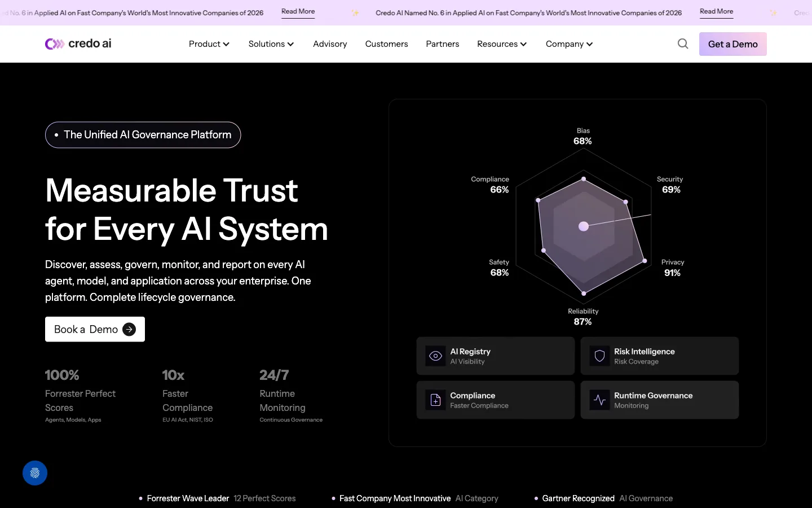
Task: Open the Partners menu item
Action: pyautogui.click(x=442, y=44)
